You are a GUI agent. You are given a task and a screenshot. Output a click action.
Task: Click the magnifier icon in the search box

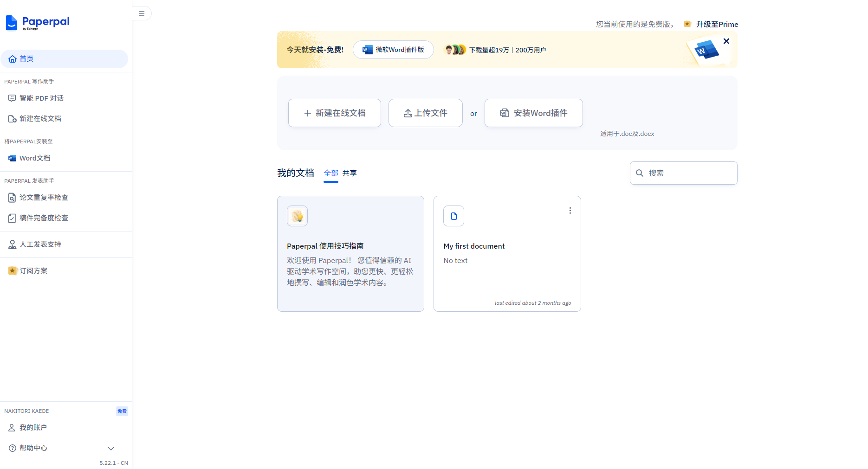[640, 173]
